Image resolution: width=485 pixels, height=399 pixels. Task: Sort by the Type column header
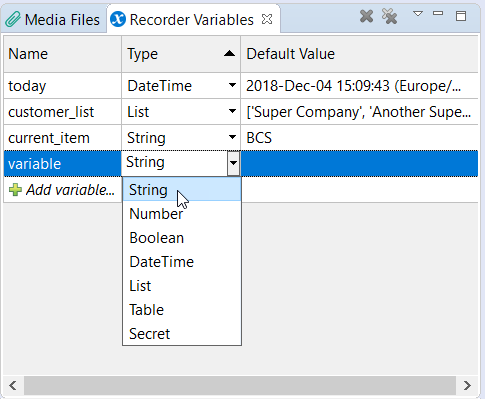tap(181, 54)
